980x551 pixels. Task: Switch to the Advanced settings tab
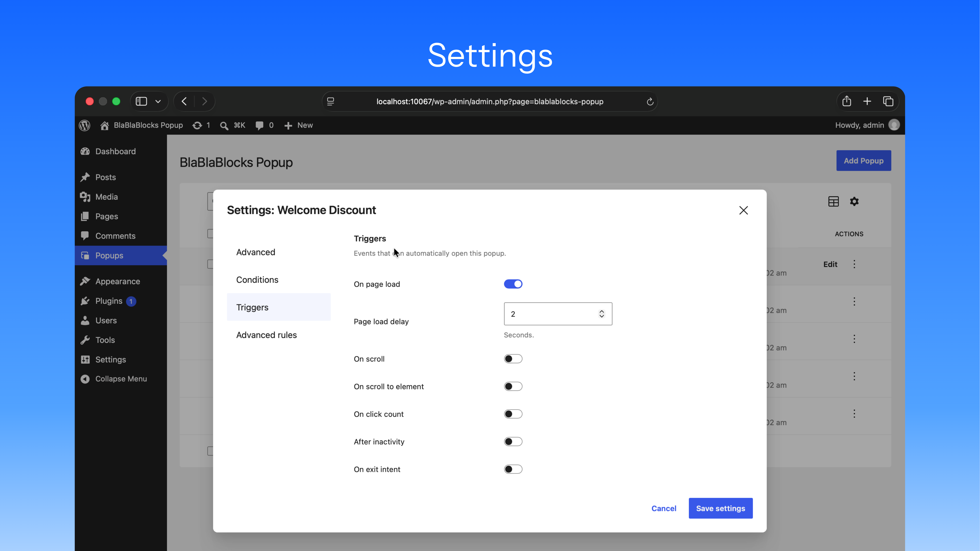pyautogui.click(x=279, y=252)
